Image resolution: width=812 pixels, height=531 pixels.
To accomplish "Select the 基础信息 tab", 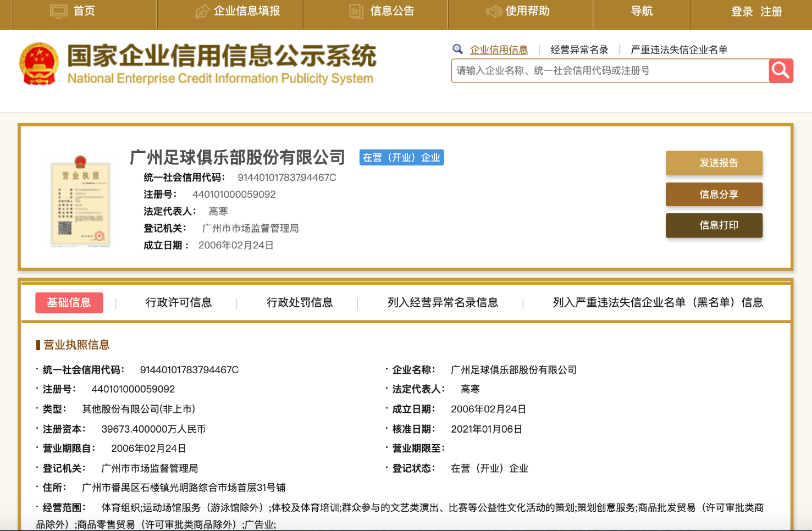I will coord(69,302).
